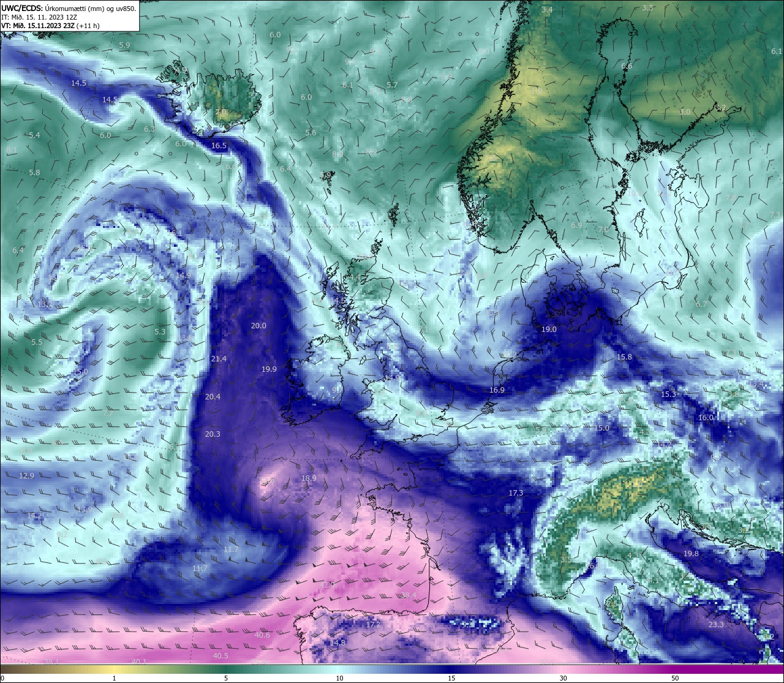Viewport: 784px width, 683px height.
Task: Click the title 'UWC/ECDS: Úrkomumætti (mm) og uv850.'
Action: [x=69, y=8]
